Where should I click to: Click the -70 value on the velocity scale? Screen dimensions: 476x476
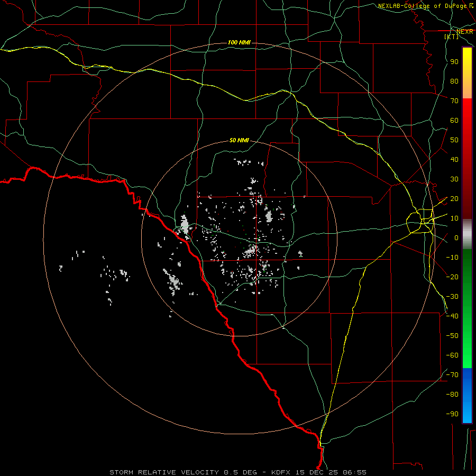tap(452, 375)
